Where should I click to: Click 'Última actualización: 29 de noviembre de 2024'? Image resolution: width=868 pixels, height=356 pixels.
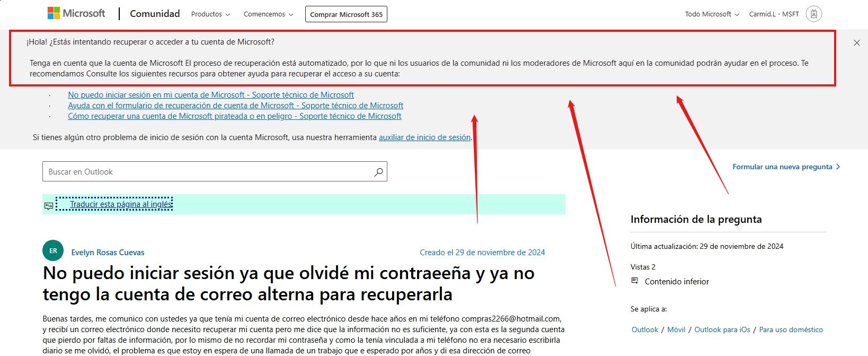coord(707,246)
